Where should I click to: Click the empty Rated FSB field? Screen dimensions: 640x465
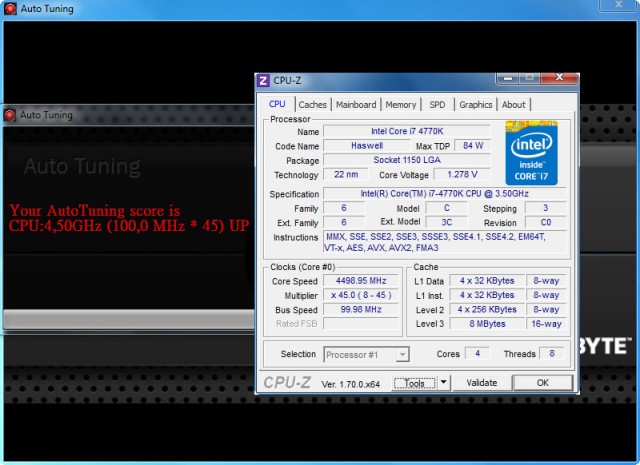click(361, 324)
